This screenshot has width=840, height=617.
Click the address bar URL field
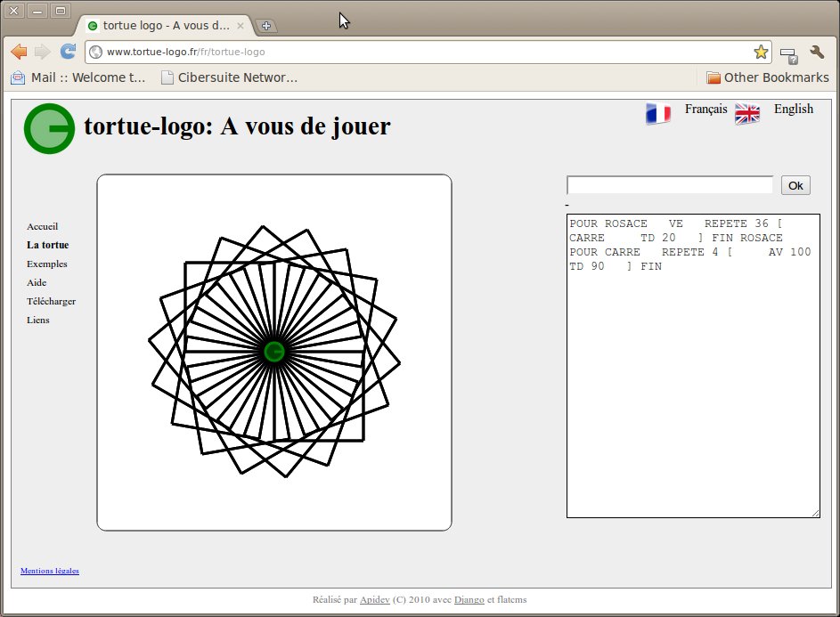pyautogui.click(x=428, y=52)
